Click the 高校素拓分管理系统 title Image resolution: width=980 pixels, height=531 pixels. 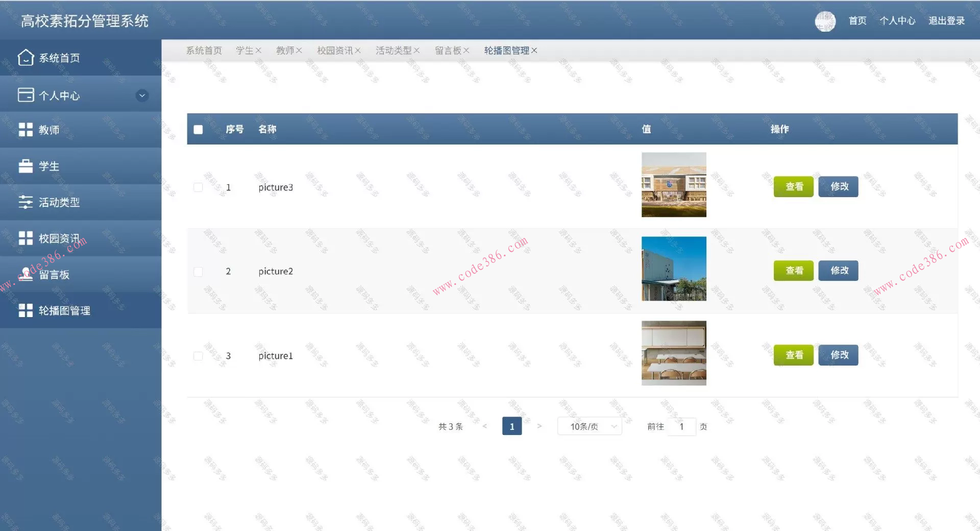click(85, 21)
